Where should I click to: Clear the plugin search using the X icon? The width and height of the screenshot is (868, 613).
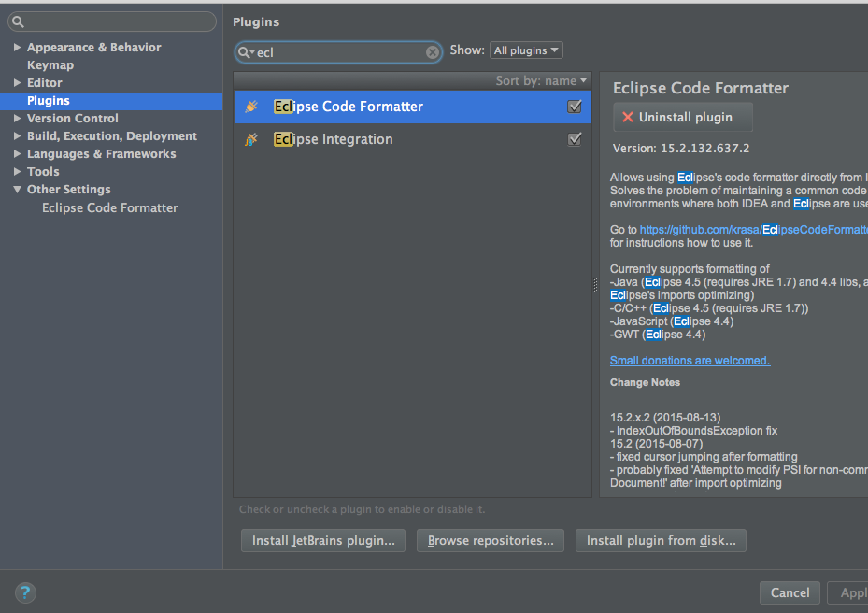click(x=432, y=51)
